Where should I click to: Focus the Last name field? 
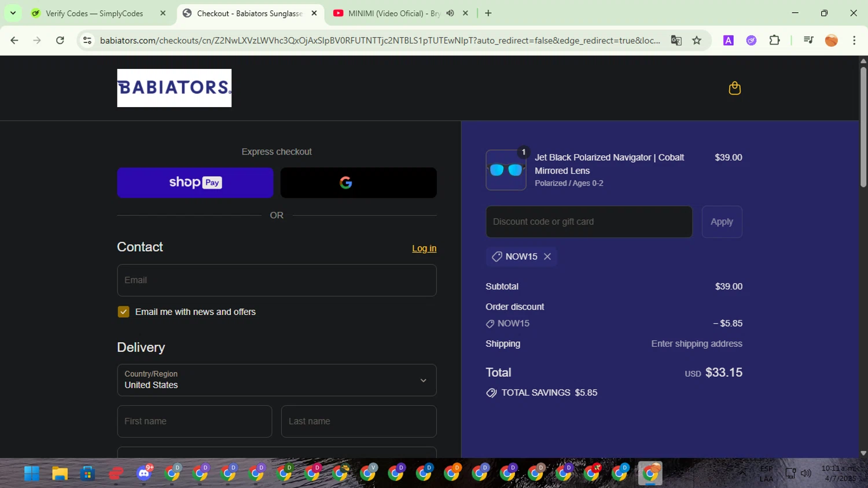coord(359,421)
